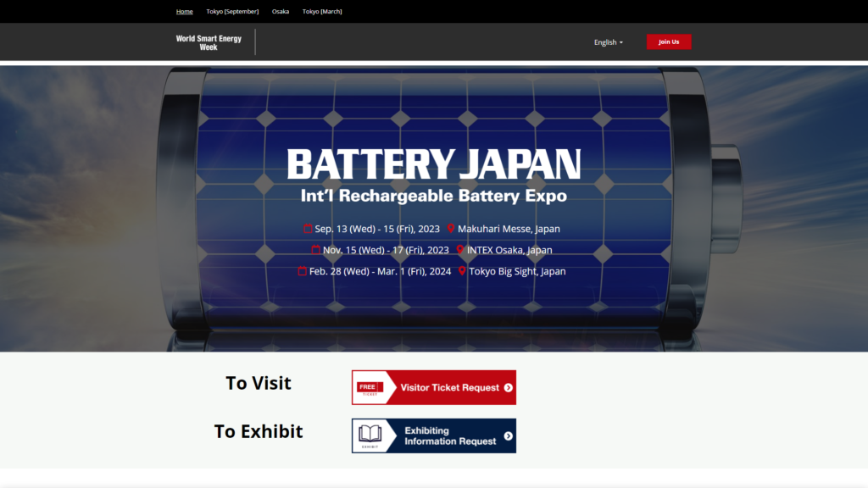Click arrow icon on Exhibiting Information Request
Screen dimensions: 868x488
pyautogui.click(x=509, y=436)
